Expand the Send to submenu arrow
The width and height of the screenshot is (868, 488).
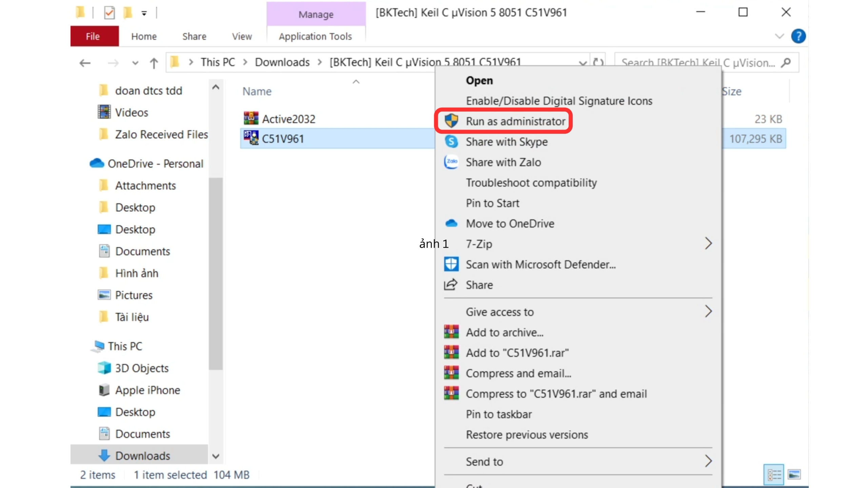[x=708, y=461]
